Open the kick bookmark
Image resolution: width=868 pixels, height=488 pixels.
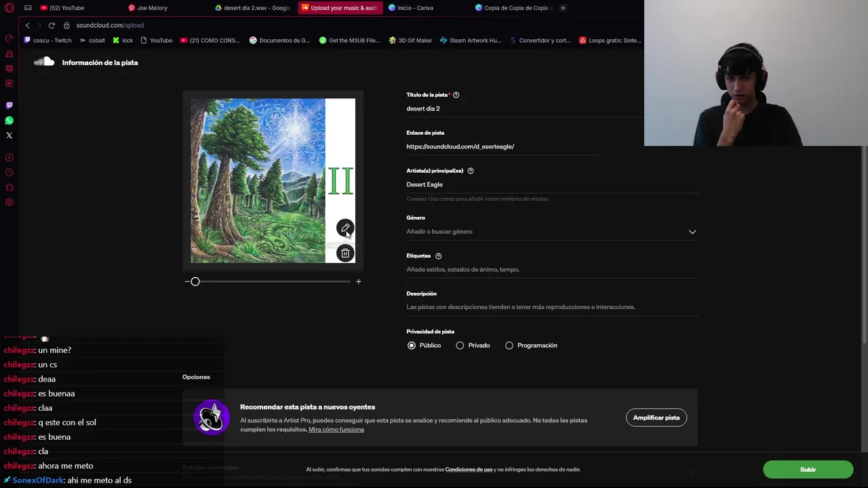click(123, 40)
